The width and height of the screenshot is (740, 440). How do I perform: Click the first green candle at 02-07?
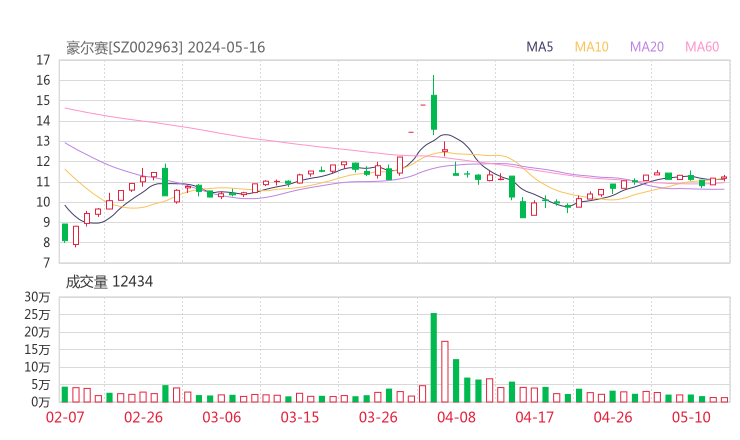coord(65,233)
